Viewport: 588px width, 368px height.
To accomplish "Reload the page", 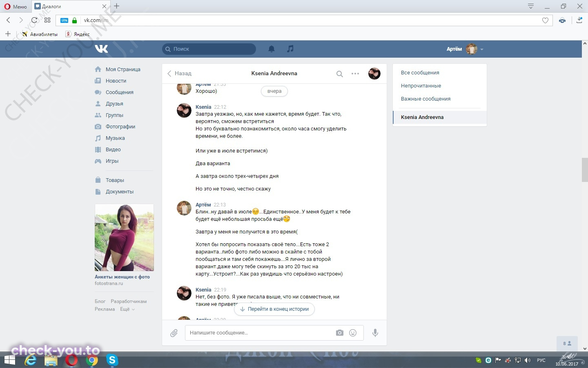I will 34,20.
